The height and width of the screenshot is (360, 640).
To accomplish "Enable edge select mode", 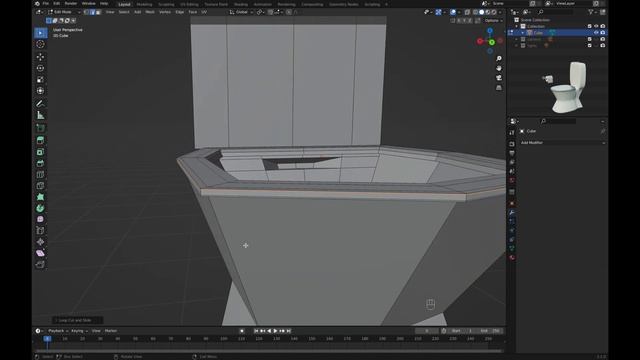I will [92, 12].
